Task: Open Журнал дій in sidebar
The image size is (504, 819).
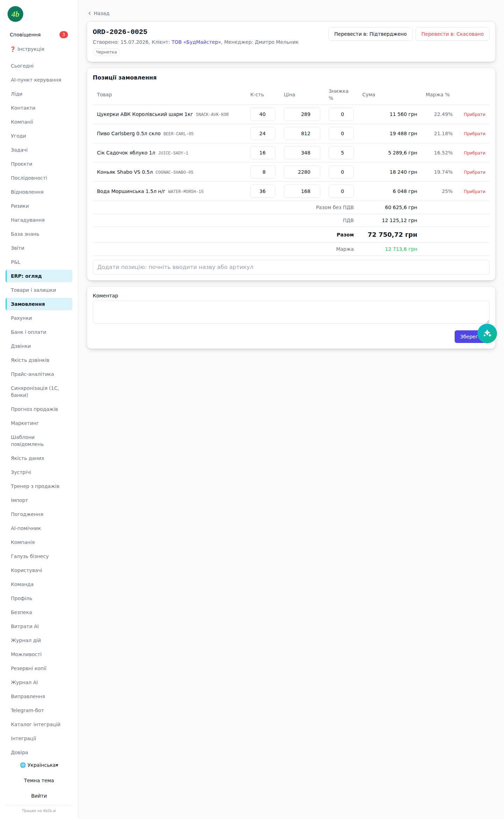Action: pos(39,640)
